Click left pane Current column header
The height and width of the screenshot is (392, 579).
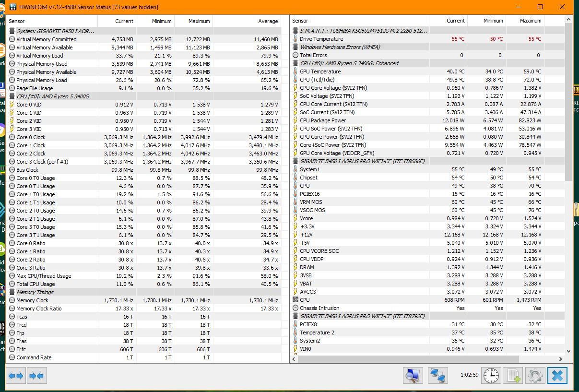[117, 21]
